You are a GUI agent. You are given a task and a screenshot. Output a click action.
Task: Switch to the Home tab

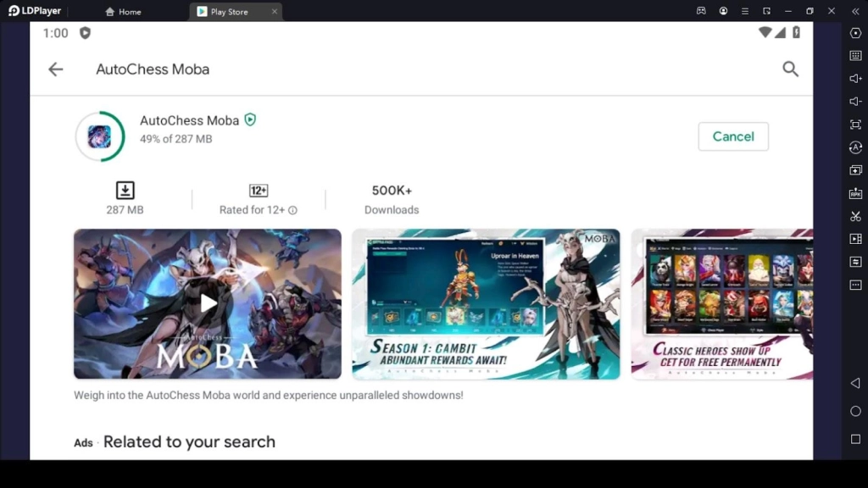[x=123, y=11]
